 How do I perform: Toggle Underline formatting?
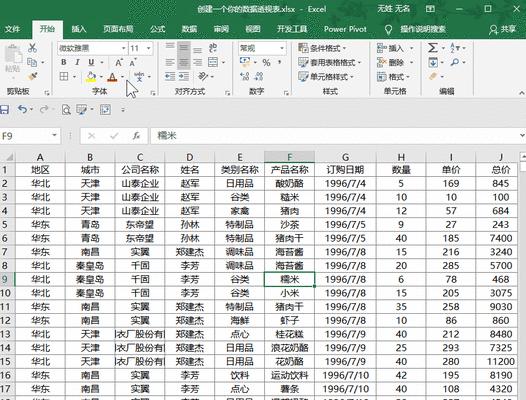tap(91, 62)
